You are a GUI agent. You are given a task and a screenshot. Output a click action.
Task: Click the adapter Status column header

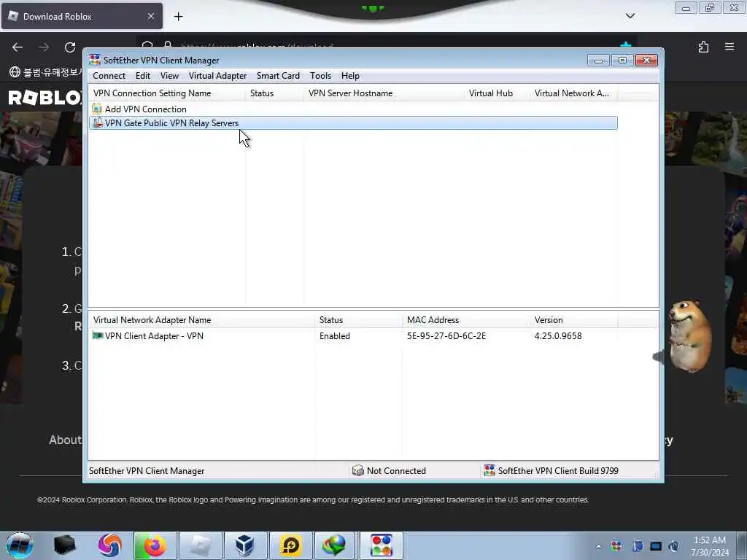[x=358, y=320]
